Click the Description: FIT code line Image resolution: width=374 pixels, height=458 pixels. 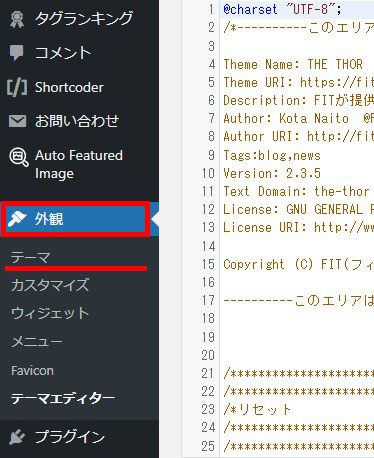tap(298, 100)
